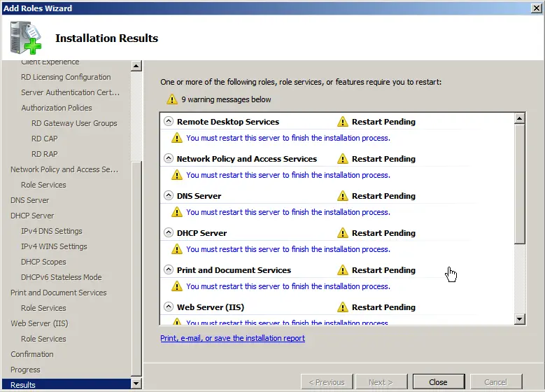Collapse the DHCP Server result section
Image resolution: width=545 pixels, height=392 pixels.
click(168, 233)
